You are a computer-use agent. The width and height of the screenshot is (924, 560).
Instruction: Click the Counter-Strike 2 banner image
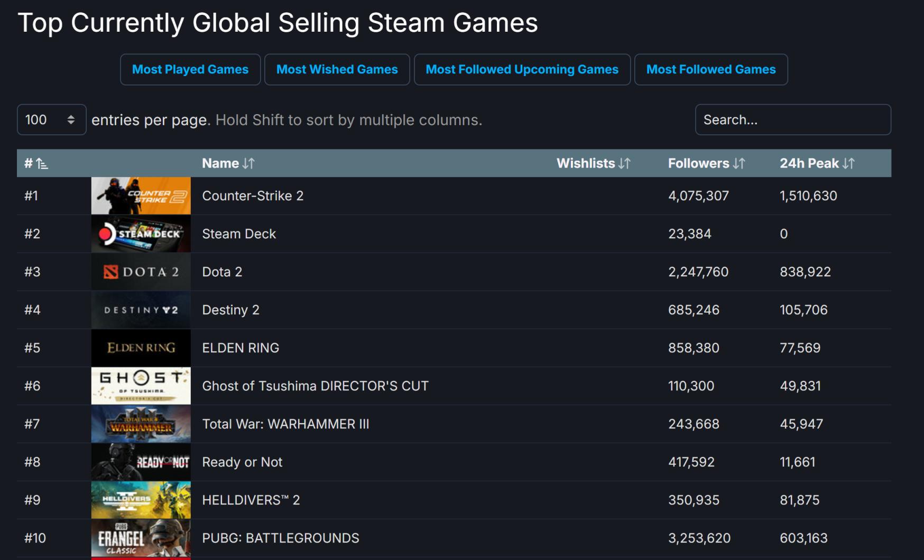pyautogui.click(x=141, y=195)
